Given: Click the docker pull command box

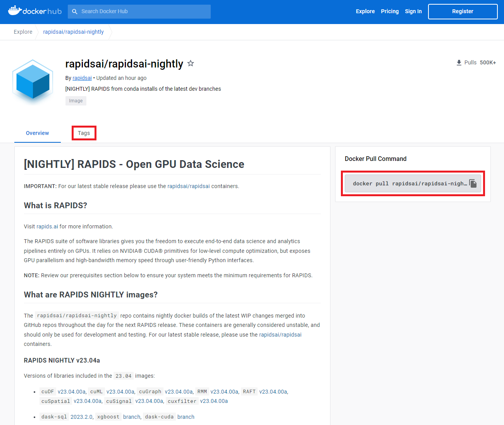Looking at the screenshot, I should tap(413, 183).
